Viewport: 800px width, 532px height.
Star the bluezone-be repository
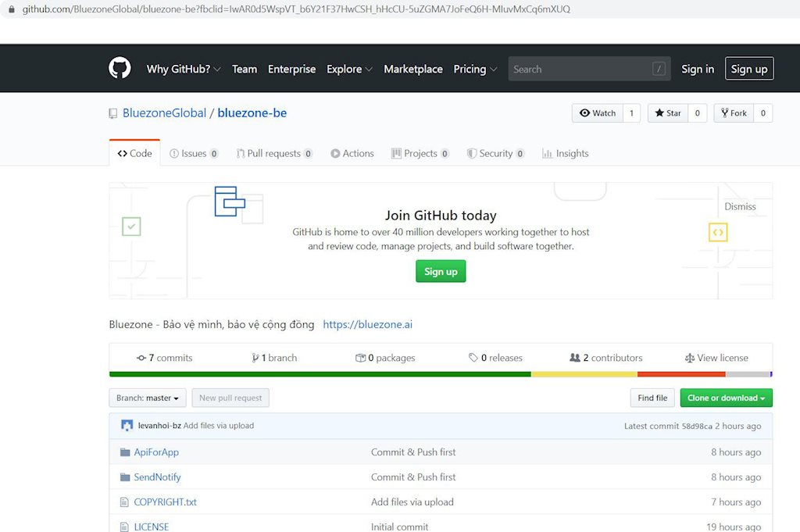point(668,113)
